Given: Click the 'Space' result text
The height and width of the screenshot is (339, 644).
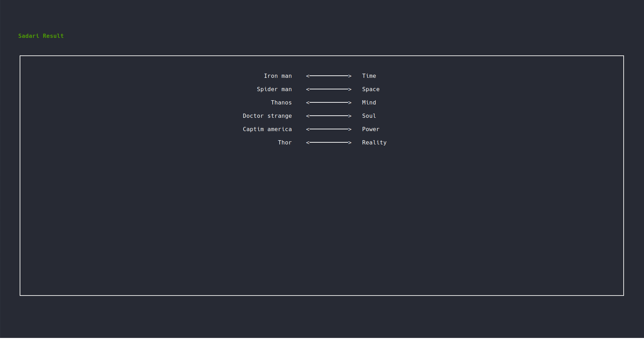Looking at the screenshot, I should point(371,89).
